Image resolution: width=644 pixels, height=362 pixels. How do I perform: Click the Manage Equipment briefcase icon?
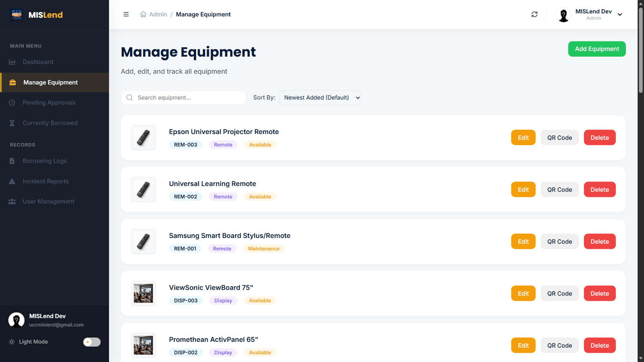pos(13,83)
